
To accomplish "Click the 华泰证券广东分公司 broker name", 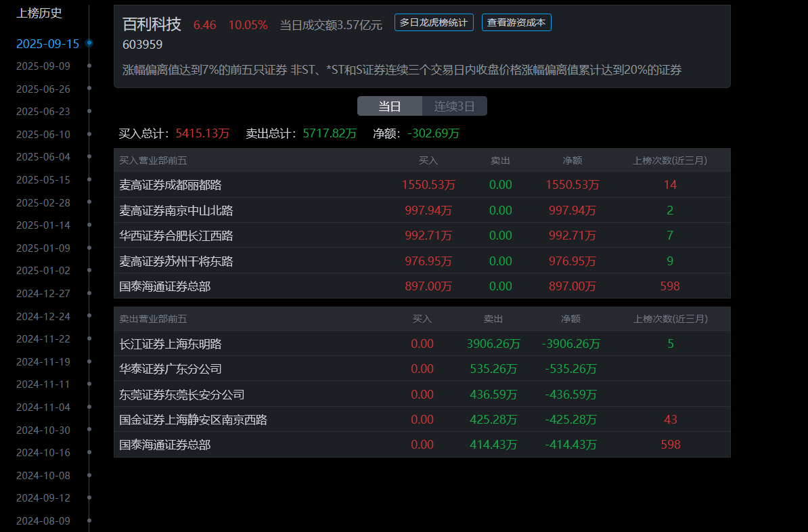I will 171,369.
